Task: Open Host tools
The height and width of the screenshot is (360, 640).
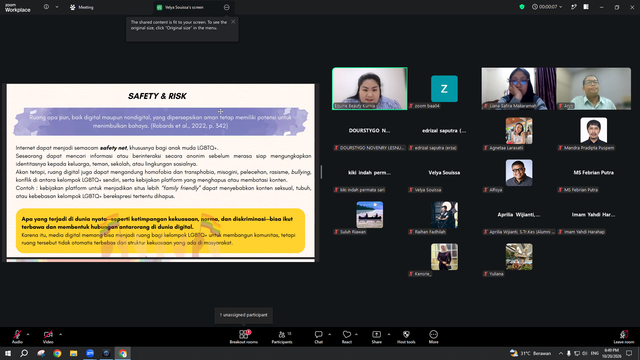Action: click(x=406, y=337)
